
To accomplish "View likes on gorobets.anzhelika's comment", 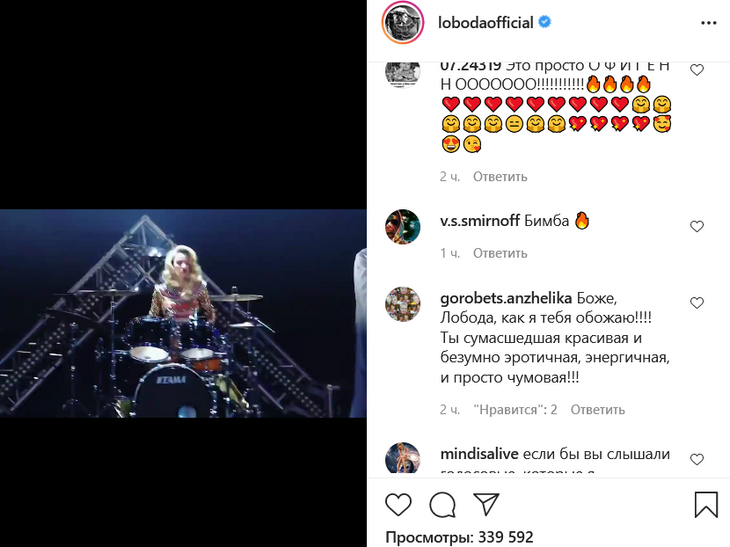I will pyautogui.click(x=515, y=410).
